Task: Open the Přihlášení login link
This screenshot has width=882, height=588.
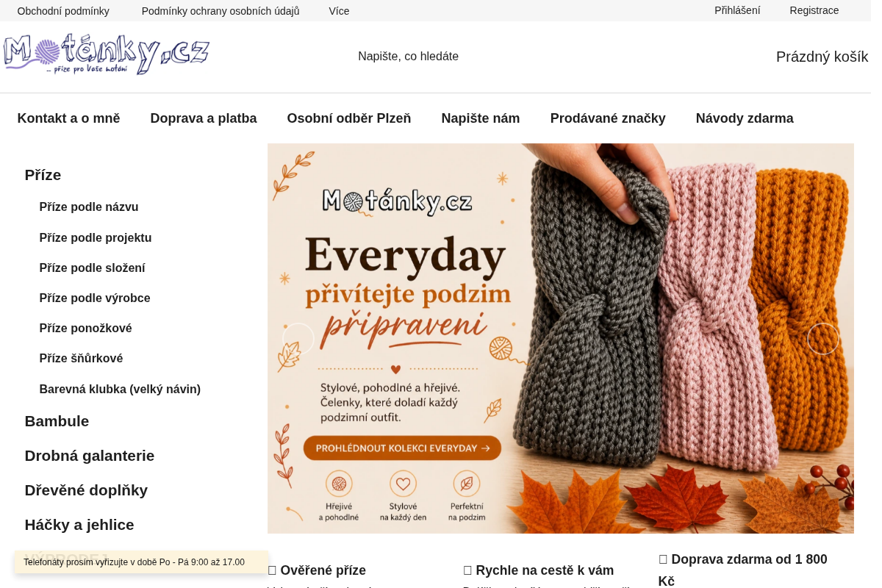Action: point(737,10)
